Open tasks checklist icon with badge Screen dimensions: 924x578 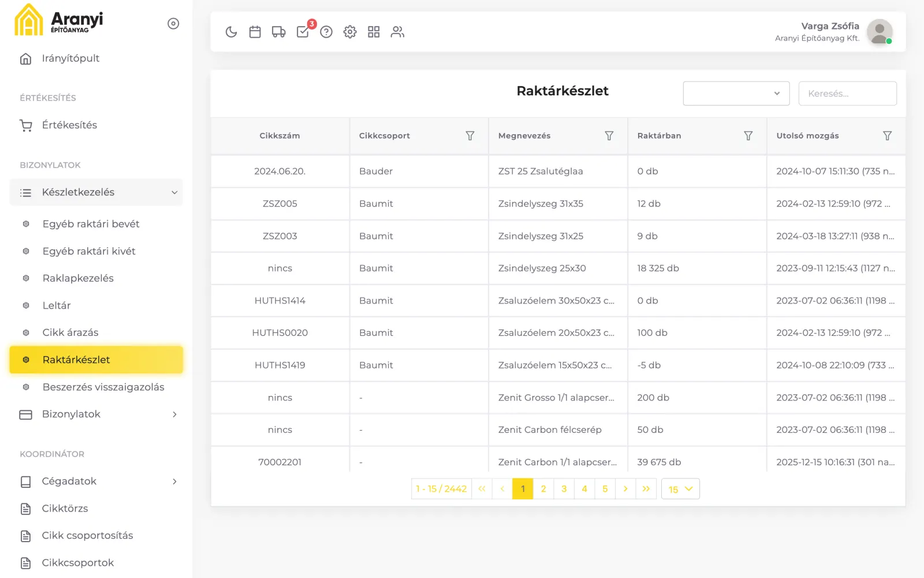[303, 32]
